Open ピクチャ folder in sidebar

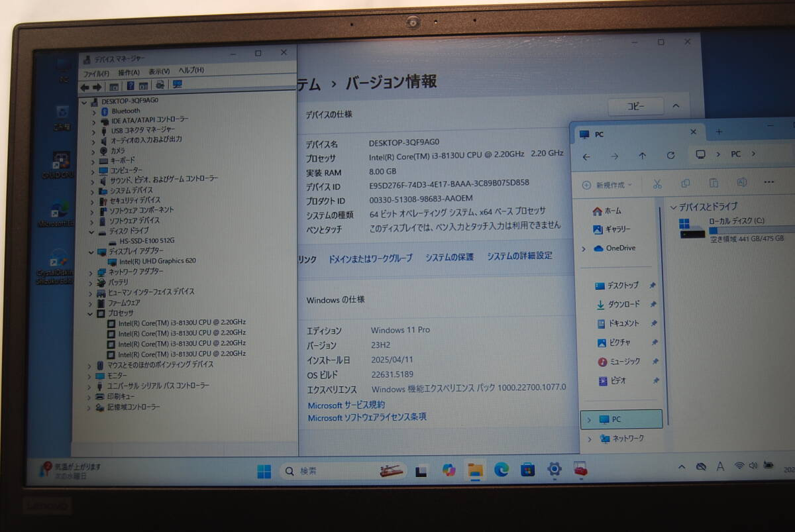coord(613,343)
